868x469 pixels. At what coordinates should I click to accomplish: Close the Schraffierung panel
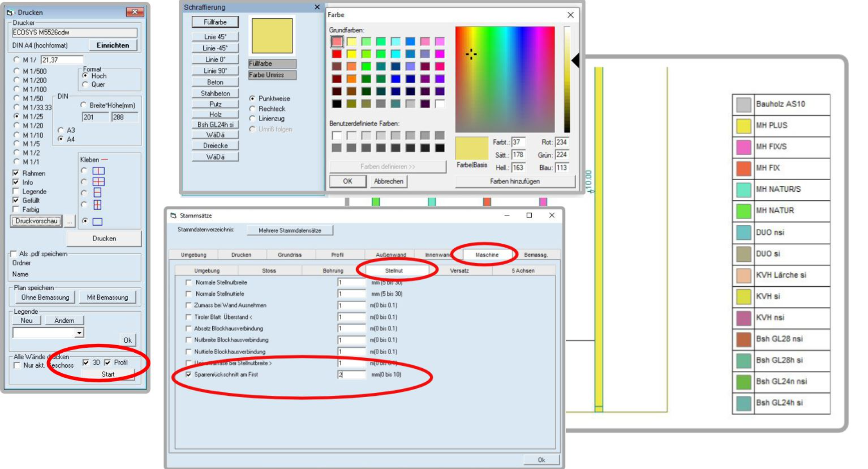pyautogui.click(x=317, y=7)
